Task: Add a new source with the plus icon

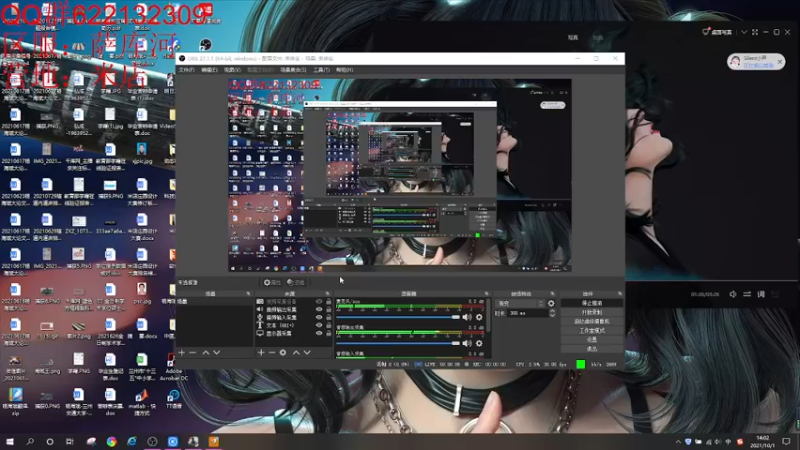Action: click(261, 353)
